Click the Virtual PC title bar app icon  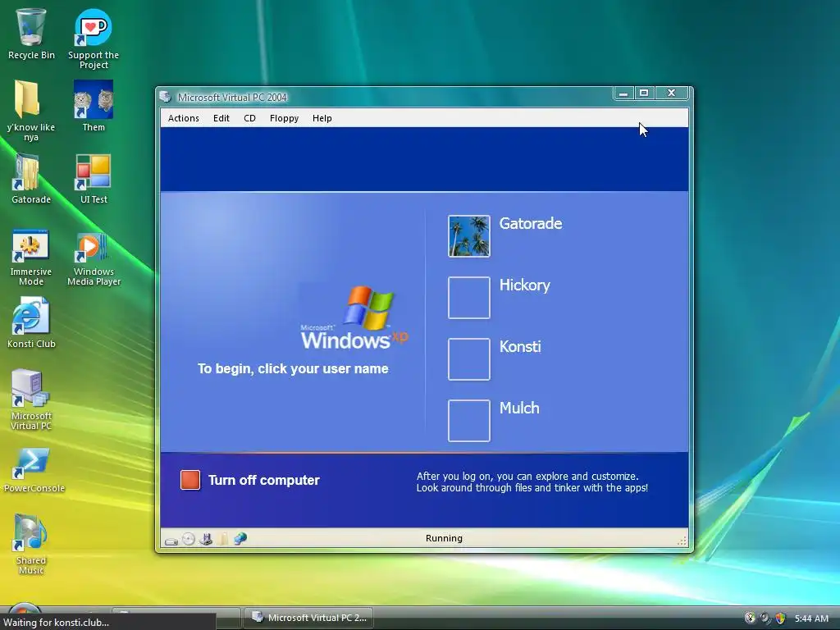pyautogui.click(x=165, y=97)
